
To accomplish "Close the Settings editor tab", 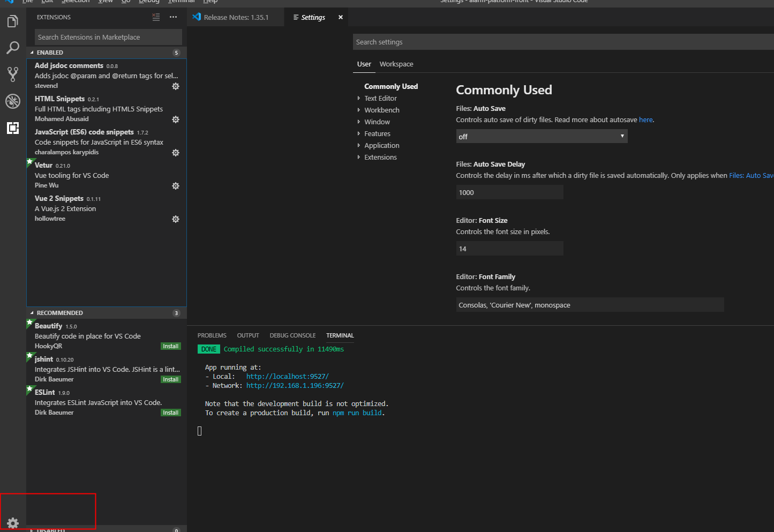I will coord(341,17).
